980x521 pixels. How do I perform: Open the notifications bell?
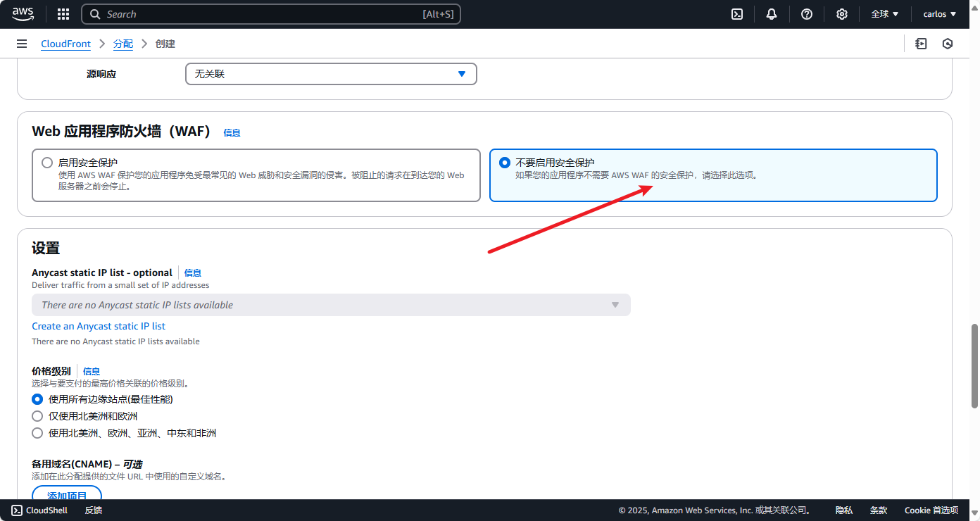pos(772,14)
